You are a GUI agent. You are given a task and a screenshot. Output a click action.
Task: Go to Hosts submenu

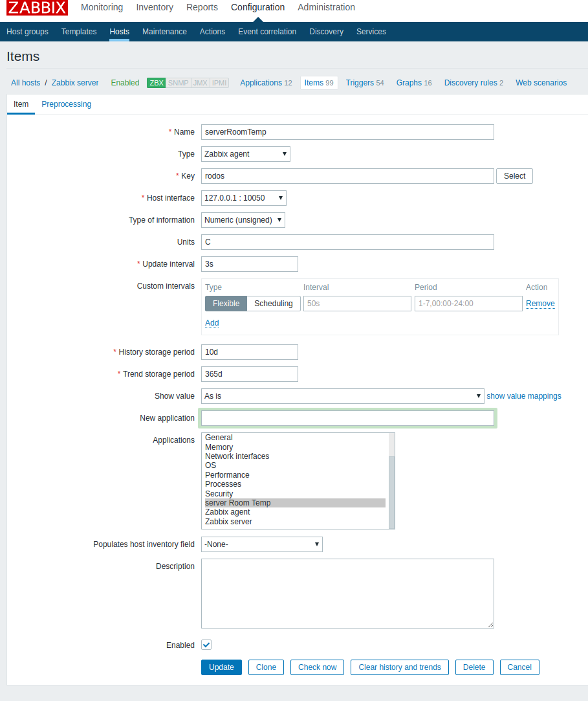[119, 32]
